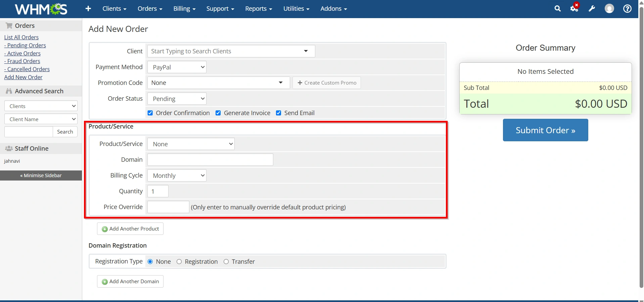
Task: Click Create Custom Promo button
Action: 327,83
